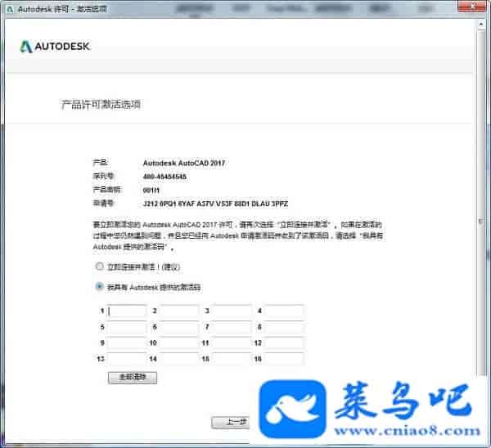Screen dimensions: 491x448
Task: Select the 'I have an Autodesk activation code' radio
Action: 100,286
